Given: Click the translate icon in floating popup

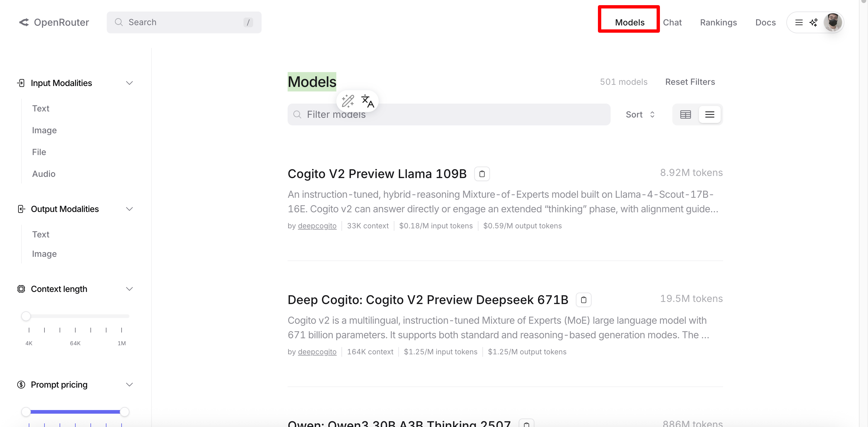Looking at the screenshot, I should click(367, 101).
